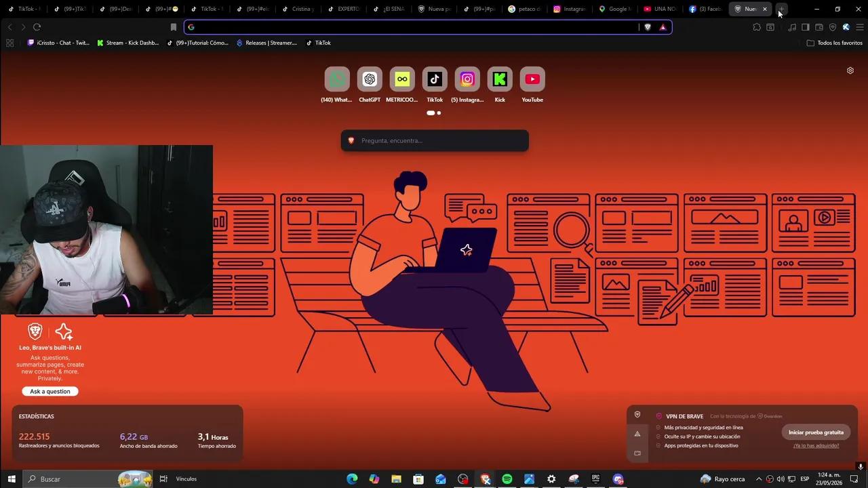Switch to second page of shortcut tiles
This screenshot has height=488, width=868.
tap(439, 113)
